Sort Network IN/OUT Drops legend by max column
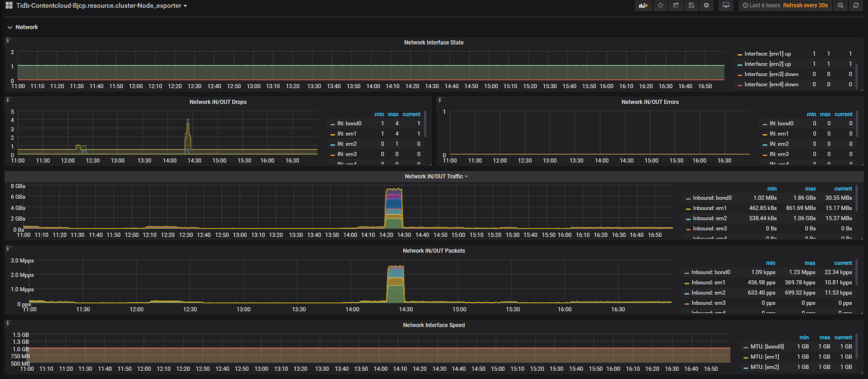The width and height of the screenshot is (868, 379). click(x=393, y=114)
